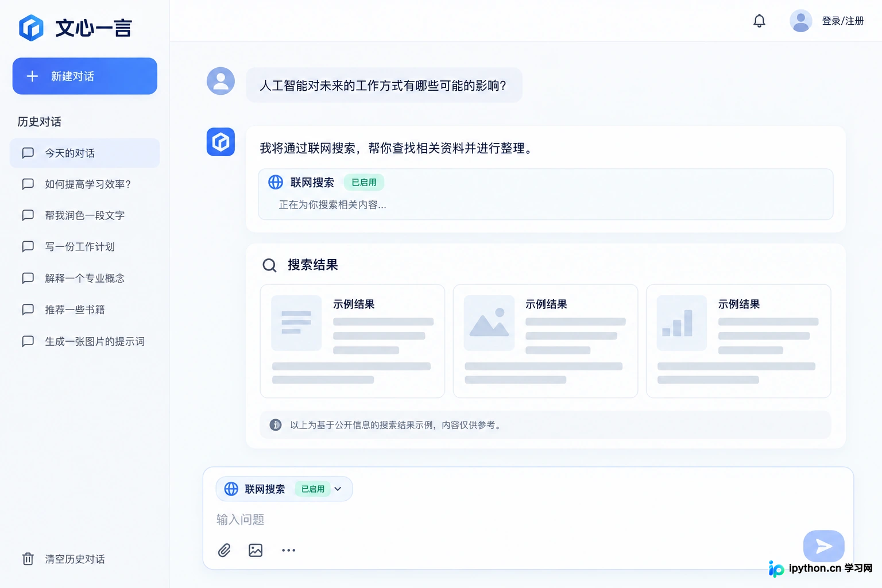Image resolution: width=882 pixels, height=588 pixels.
Task: Click the 历史对话 section heading
Action: (x=39, y=122)
